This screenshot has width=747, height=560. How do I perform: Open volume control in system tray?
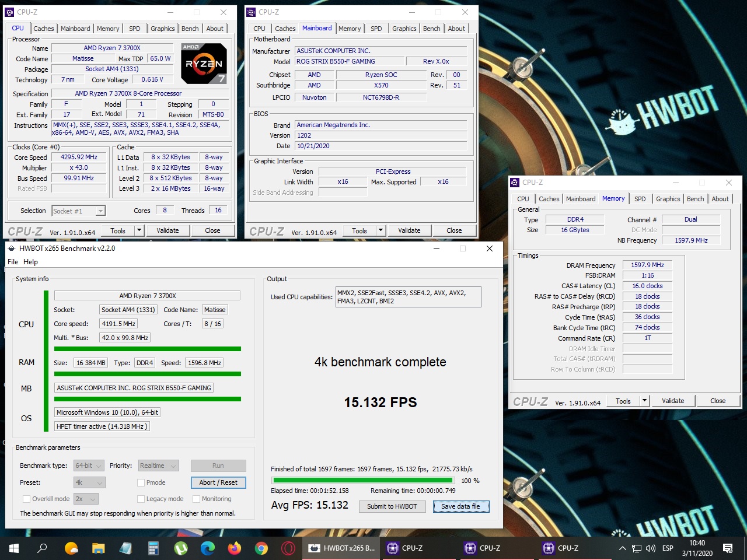click(651, 548)
